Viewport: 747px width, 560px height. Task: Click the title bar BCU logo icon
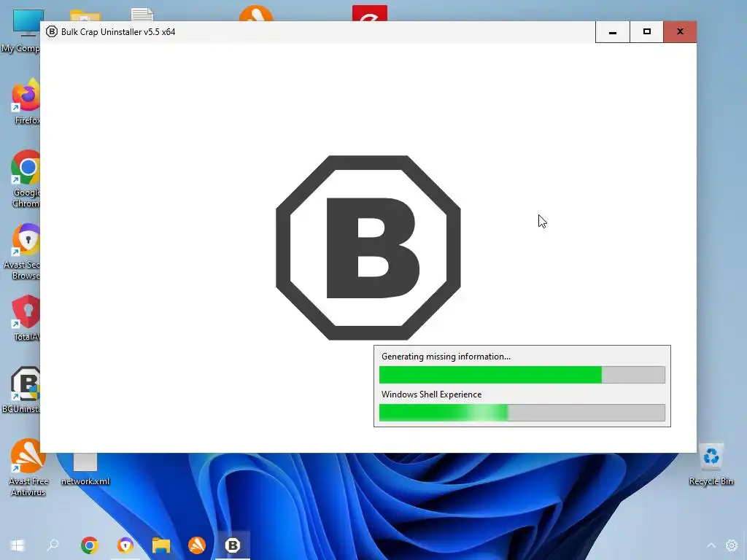pyautogui.click(x=52, y=32)
